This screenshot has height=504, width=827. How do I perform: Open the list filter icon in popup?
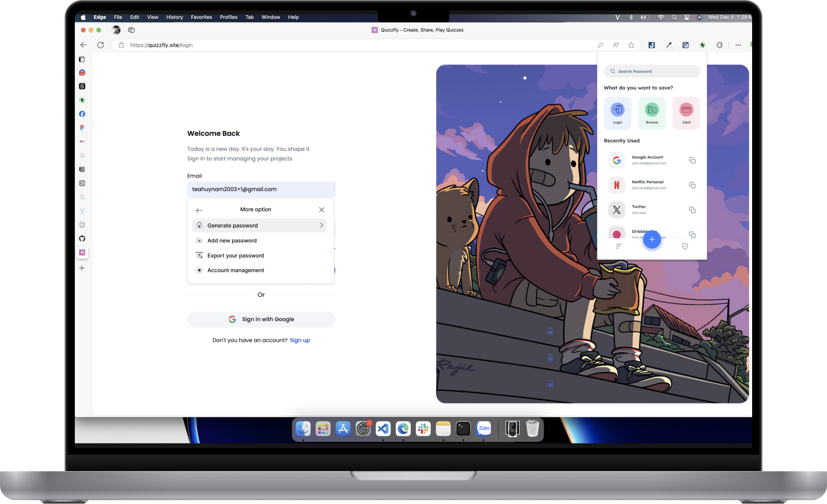pos(619,246)
